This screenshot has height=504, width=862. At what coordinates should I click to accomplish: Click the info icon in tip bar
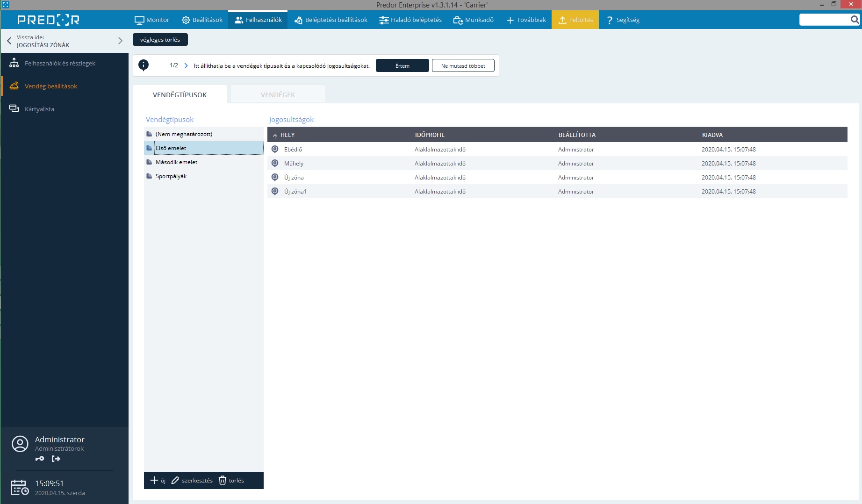[x=144, y=65]
